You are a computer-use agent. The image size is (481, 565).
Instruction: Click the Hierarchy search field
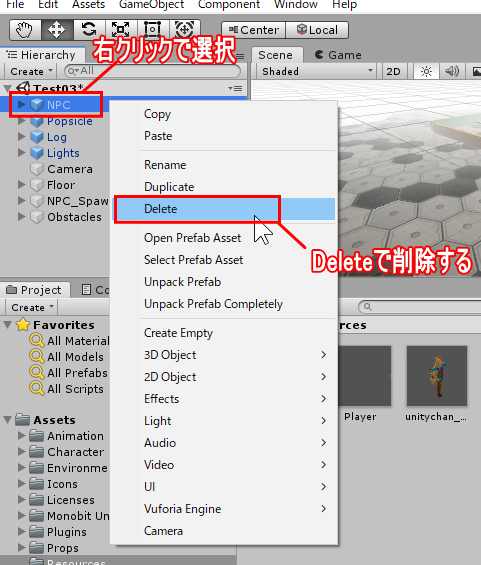pyautogui.click(x=152, y=71)
